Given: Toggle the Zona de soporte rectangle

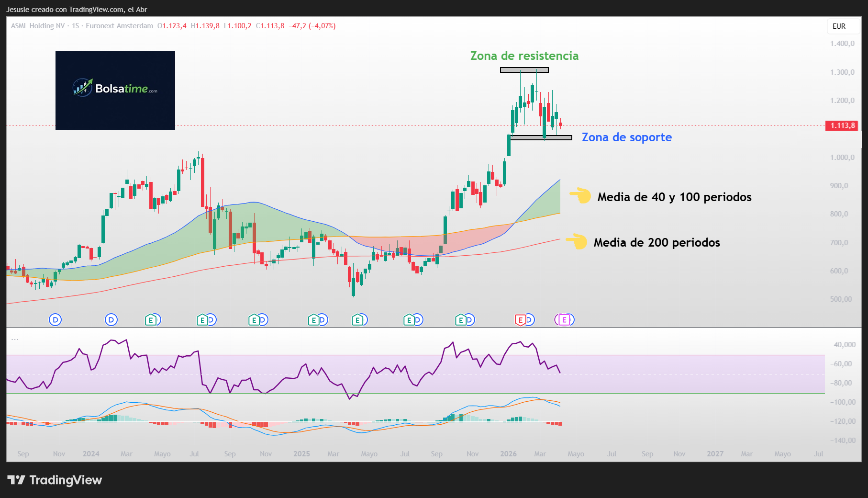Looking at the screenshot, I should coord(541,138).
